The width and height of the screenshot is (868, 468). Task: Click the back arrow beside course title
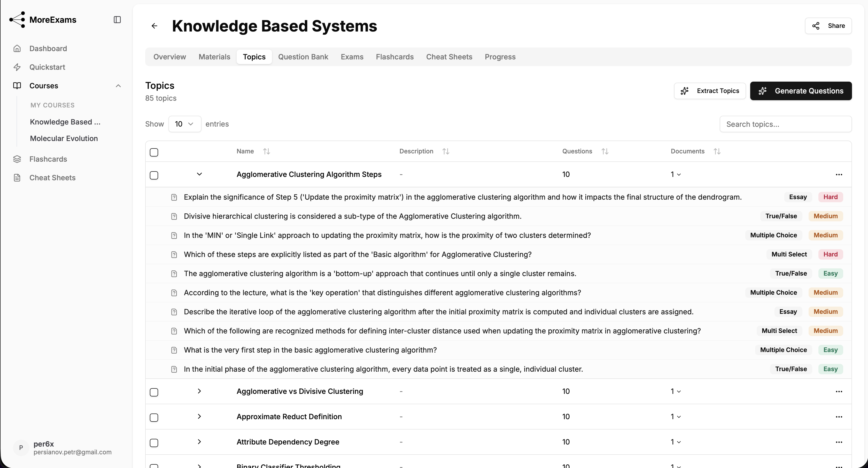(x=154, y=26)
